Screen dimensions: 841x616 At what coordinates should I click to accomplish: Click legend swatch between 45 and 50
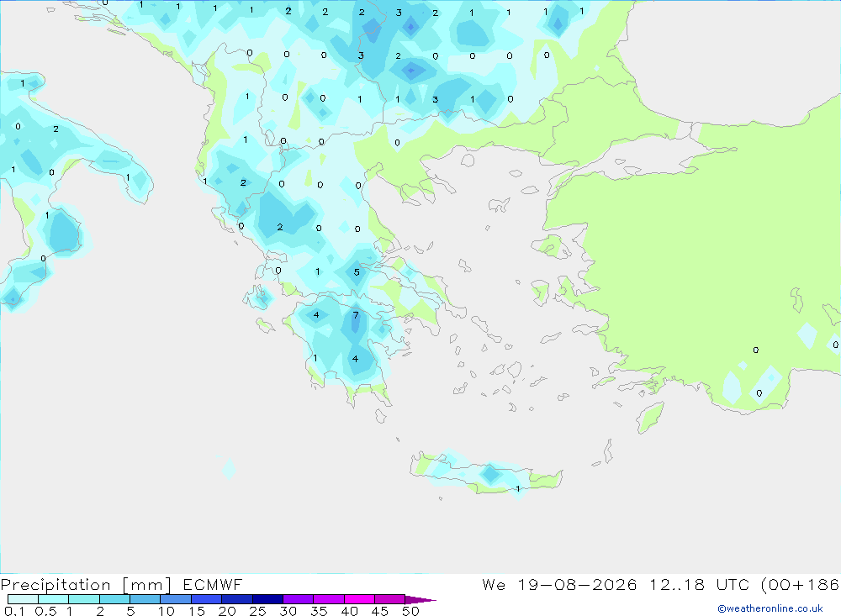(390, 599)
